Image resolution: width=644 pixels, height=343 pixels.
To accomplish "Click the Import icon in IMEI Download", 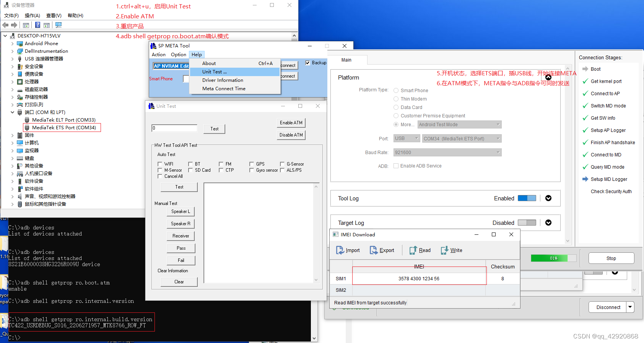I will pyautogui.click(x=340, y=250).
